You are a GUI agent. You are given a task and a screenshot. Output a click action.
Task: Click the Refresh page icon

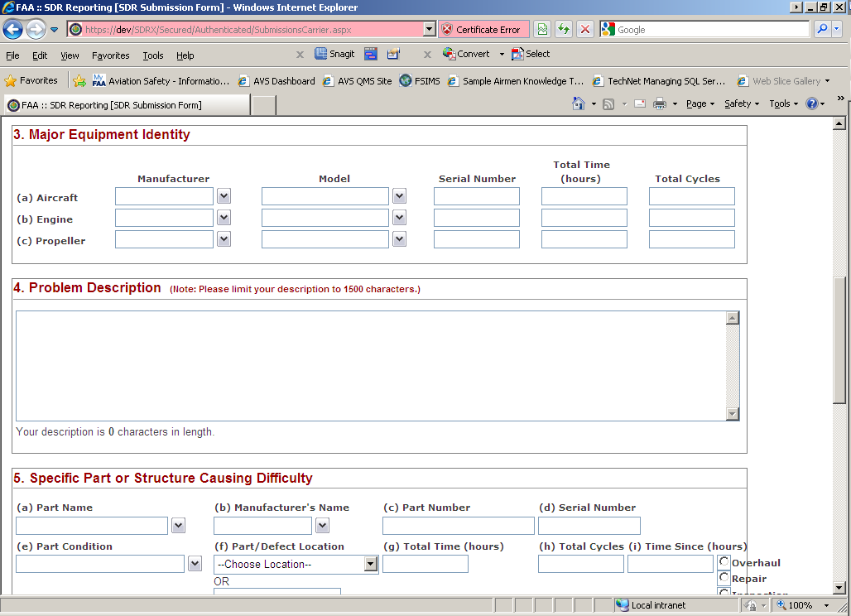(x=564, y=30)
